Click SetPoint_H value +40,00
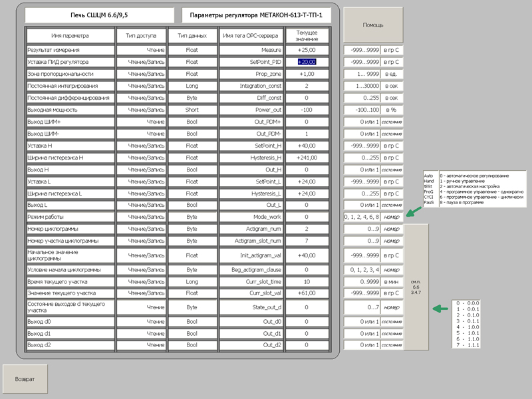Viewport: 532px width, 399px height. click(307, 146)
